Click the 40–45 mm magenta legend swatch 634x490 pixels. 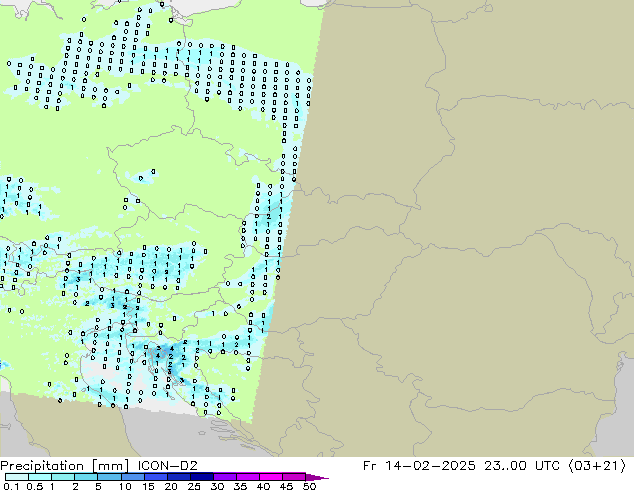click(x=271, y=477)
